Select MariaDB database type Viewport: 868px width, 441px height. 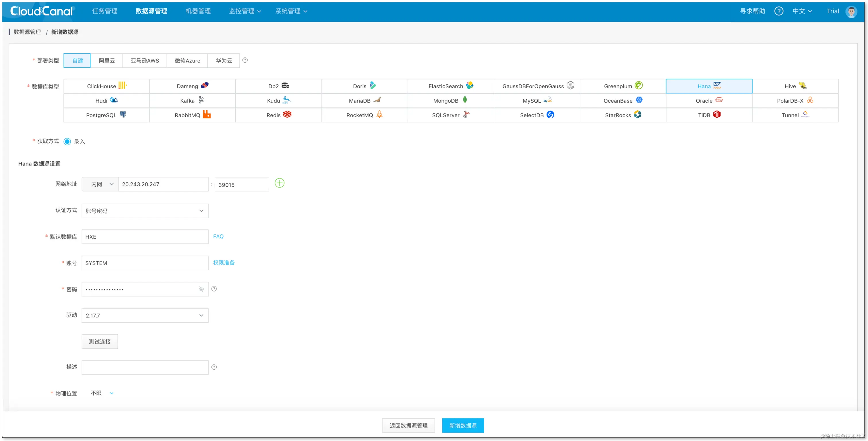coord(365,101)
